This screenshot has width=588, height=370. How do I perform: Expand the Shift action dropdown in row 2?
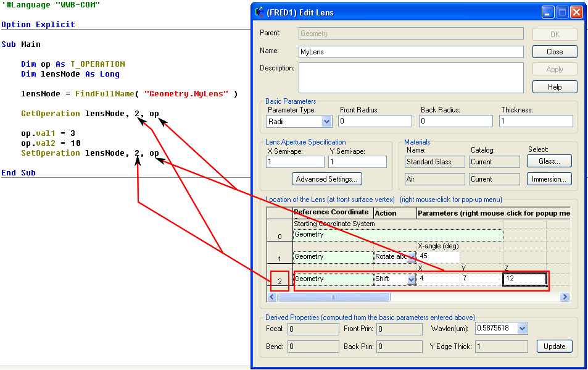[412, 280]
